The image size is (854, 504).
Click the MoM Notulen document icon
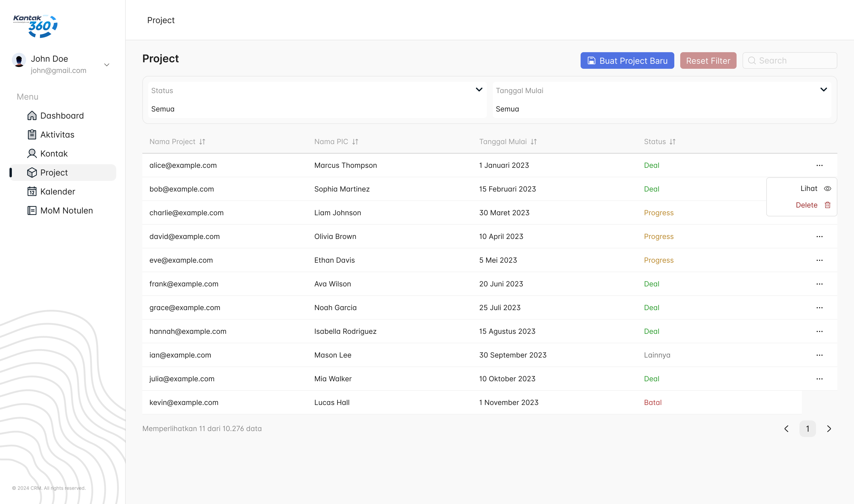[32, 210]
